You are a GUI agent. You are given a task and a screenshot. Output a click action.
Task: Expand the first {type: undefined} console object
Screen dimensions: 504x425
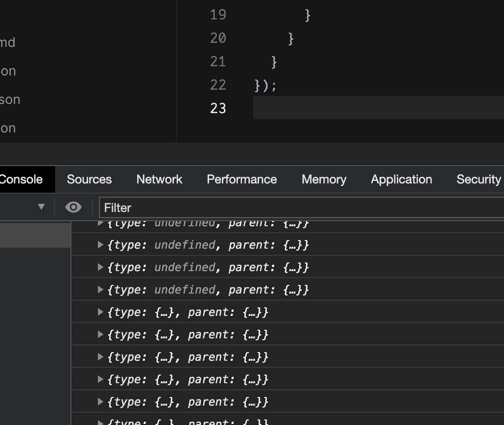[100, 222]
